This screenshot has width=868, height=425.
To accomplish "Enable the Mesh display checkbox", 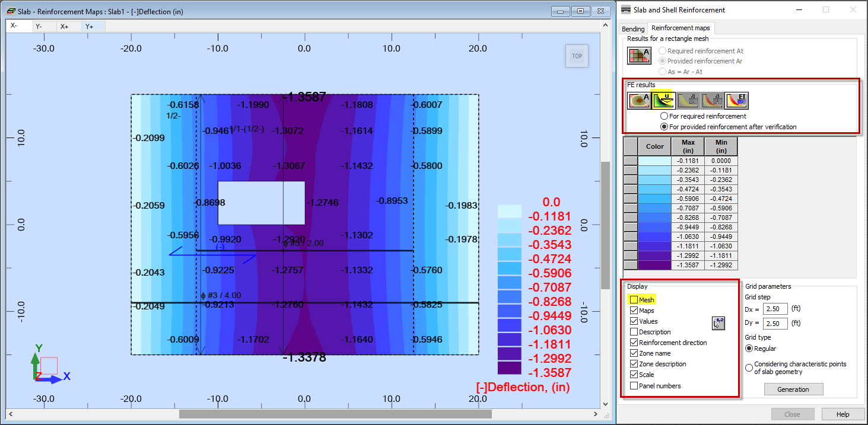I will point(634,300).
